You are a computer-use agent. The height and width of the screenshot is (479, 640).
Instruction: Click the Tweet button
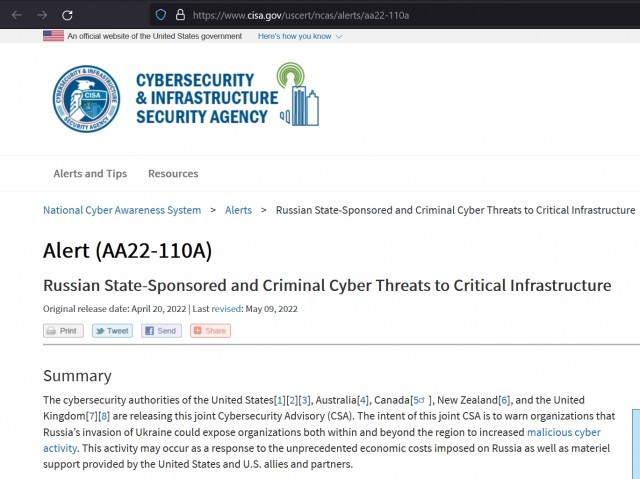coord(112,330)
